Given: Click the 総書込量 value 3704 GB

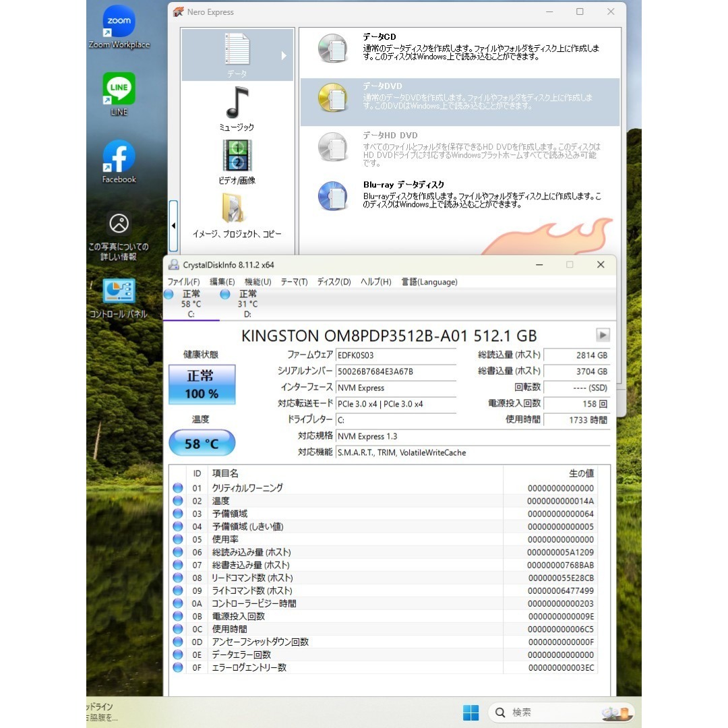Looking at the screenshot, I should (x=576, y=371).
